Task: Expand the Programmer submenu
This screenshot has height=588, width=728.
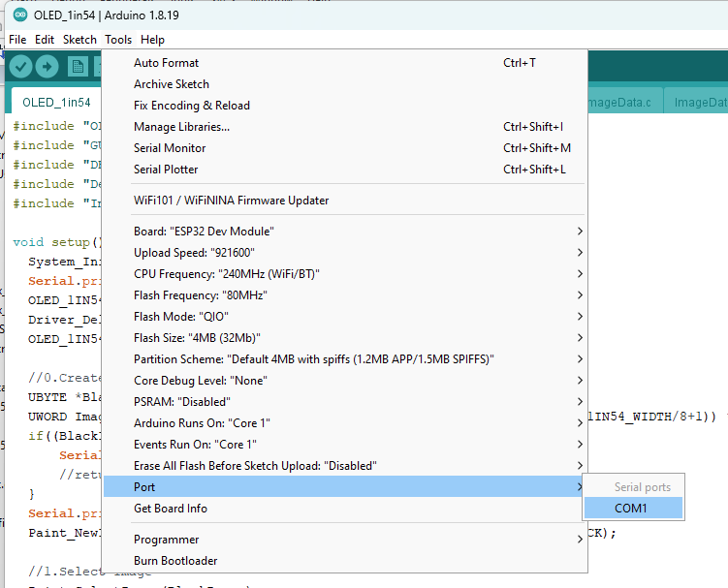Action: click(x=345, y=540)
